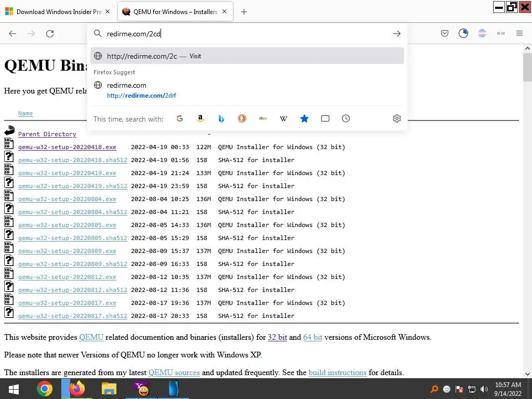Open qemu-w32-setup-20220418.sha512 link

tap(73, 160)
